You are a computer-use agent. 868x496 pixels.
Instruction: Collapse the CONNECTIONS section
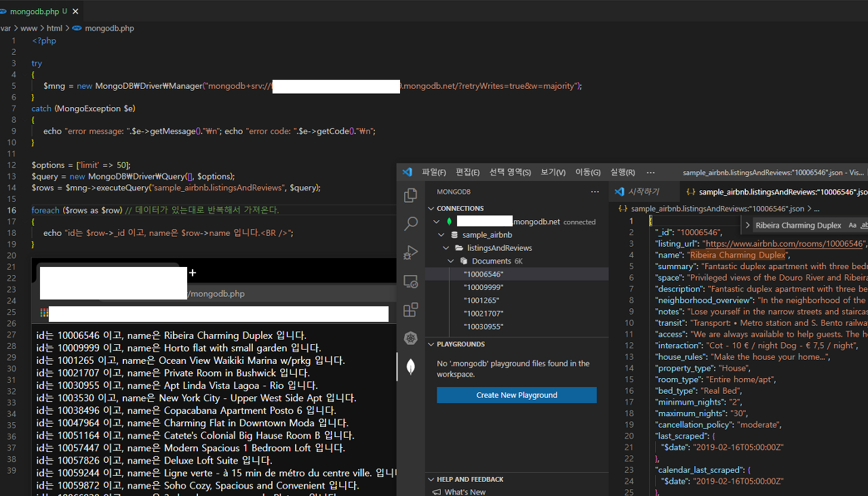[431, 209]
